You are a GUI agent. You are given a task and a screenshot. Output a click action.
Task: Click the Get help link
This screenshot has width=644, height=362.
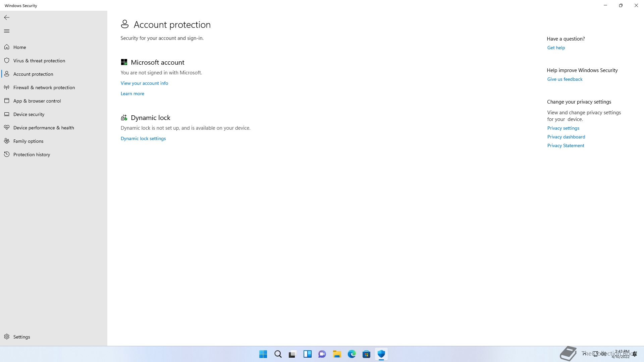coord(556,48)
